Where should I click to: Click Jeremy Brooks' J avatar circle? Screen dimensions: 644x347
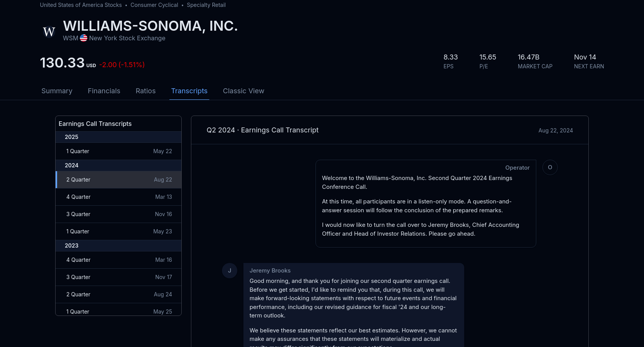click(x=230, y=271)
